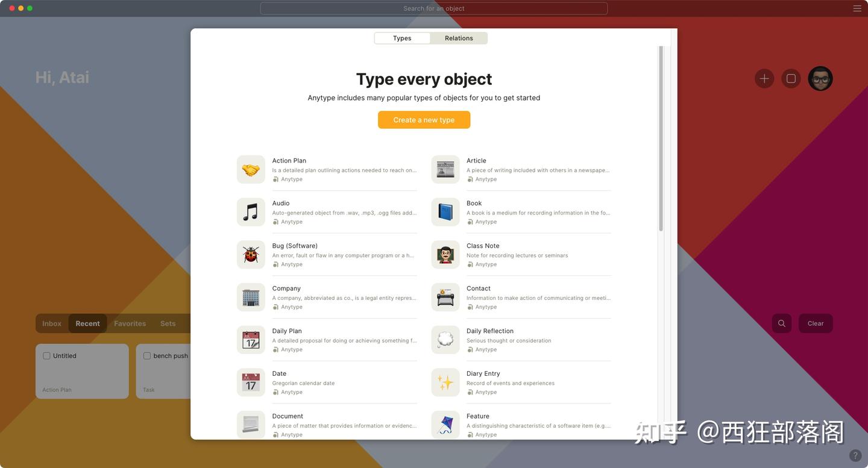The width and height of the screenshot is (868, 468).
Task: Choose the blue Book icon
Action: [x=445, y=212]
